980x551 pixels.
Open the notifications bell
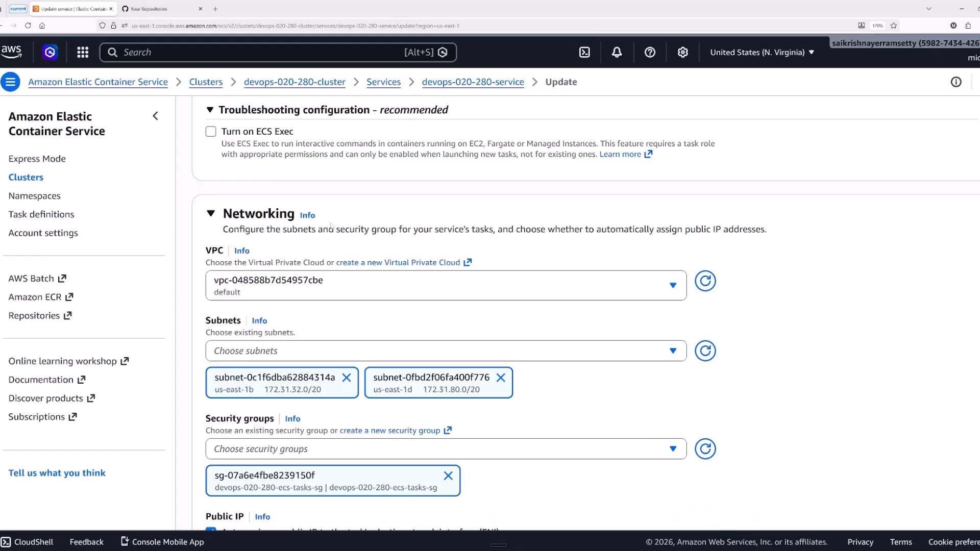pos(617,52)
